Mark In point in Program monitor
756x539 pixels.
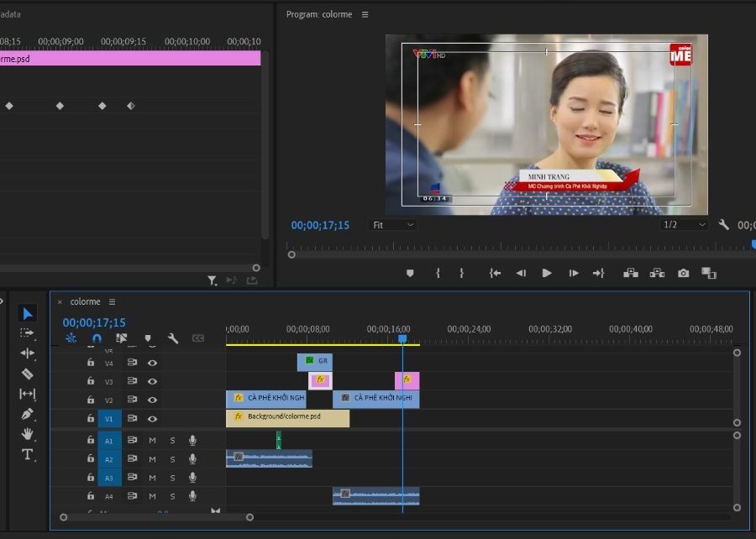click(438, 273)
